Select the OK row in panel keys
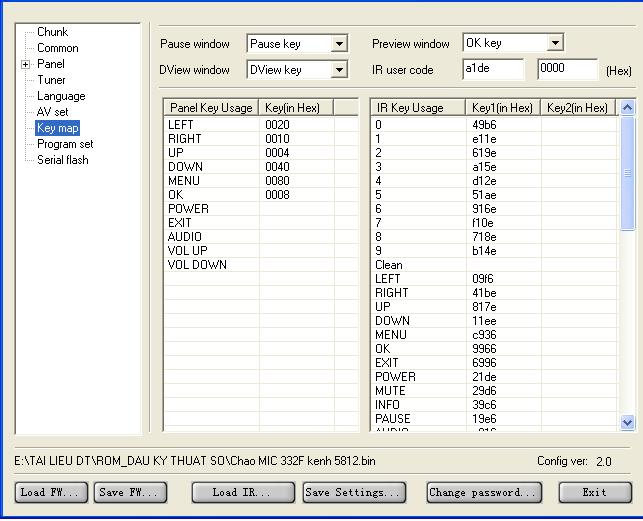643x521 pixels. (x=261, y=194)
